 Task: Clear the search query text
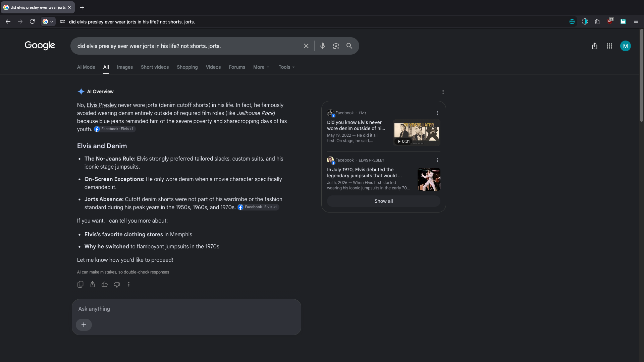point(306,46)
